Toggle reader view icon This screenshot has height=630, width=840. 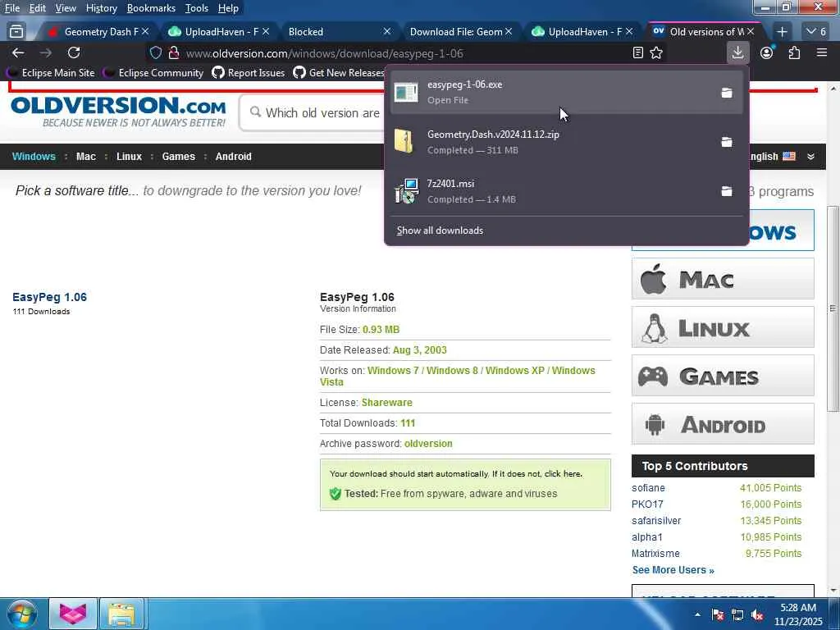637,52
